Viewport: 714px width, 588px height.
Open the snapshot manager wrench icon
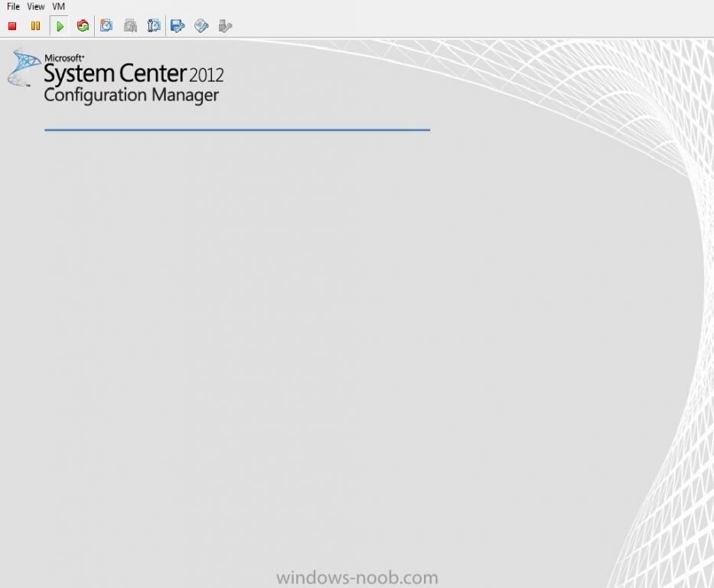154,25
